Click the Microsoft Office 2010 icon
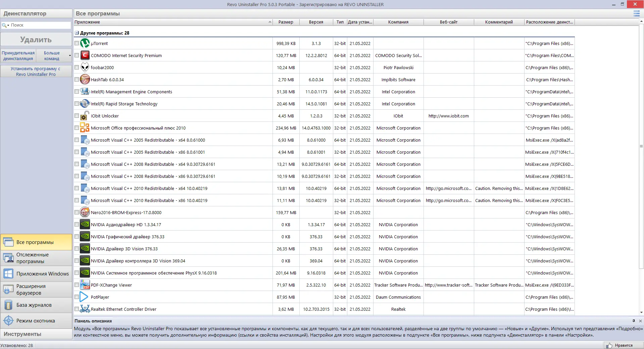This screenshot has width=644, height=349. pyautogui.click(x=85, y=128)
